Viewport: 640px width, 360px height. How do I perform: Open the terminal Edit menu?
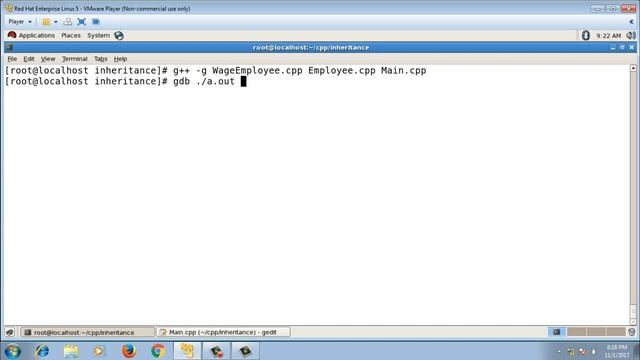pos(29,59)
